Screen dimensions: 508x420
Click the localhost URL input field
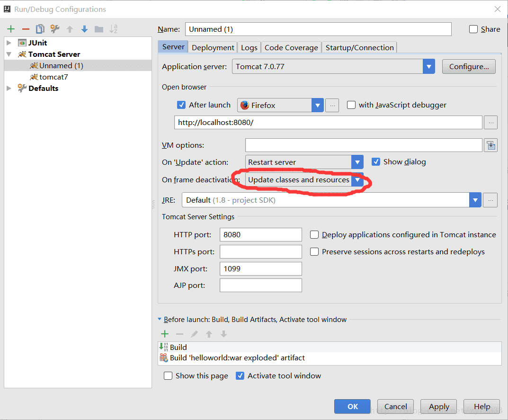tap(328, 123)
